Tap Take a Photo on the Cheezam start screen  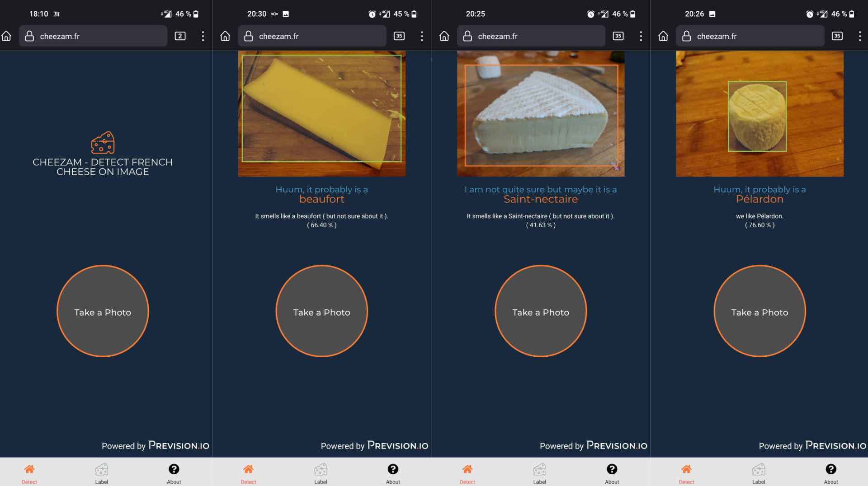coord(103,311)
